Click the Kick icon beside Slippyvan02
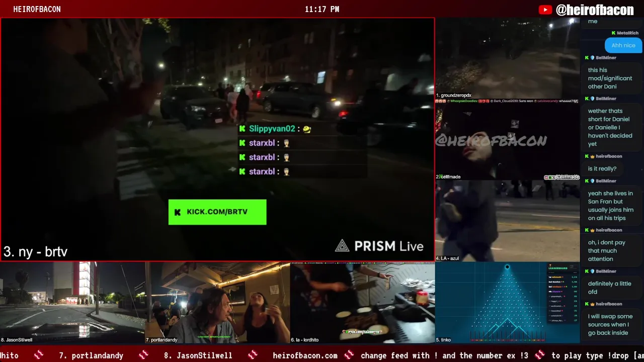The width and height of the screenshot is (644, 362). click(243, 129)
